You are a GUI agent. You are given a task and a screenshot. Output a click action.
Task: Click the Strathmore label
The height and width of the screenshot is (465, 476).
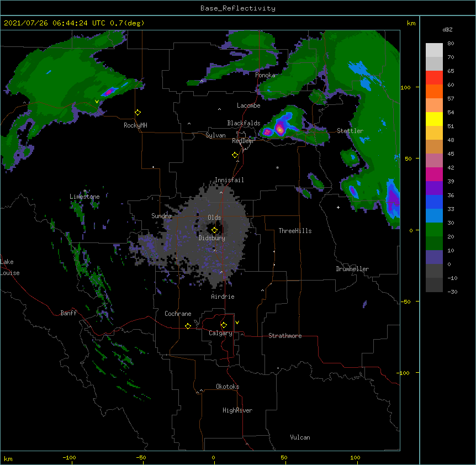285,336
